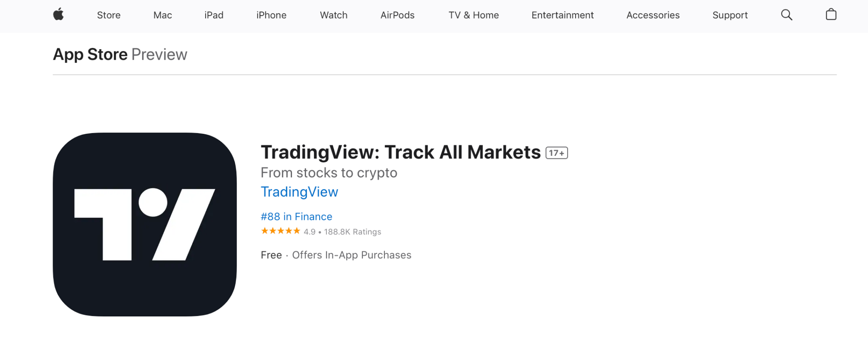The width and height of the screenshot is (868, 338).
Task: Open the AirPods page
Action: coord(397,15)
